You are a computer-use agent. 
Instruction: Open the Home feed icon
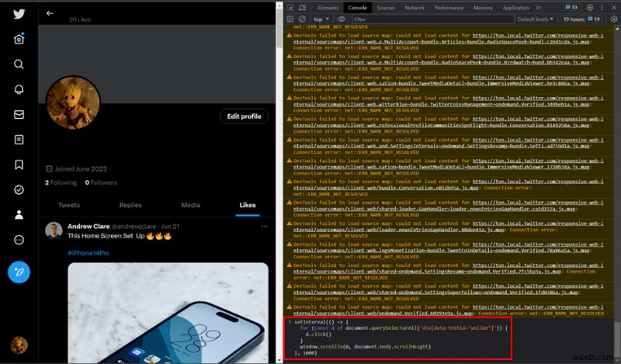(19, 39)
